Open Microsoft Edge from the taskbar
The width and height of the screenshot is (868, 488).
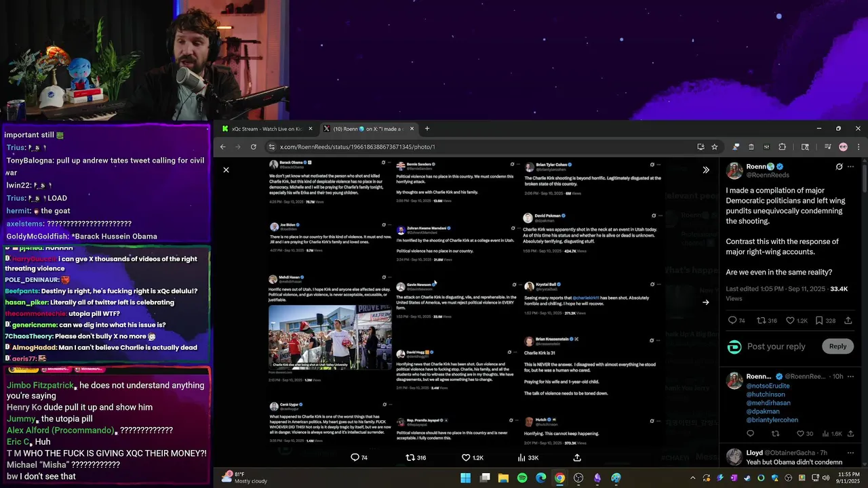click(540, 478)
